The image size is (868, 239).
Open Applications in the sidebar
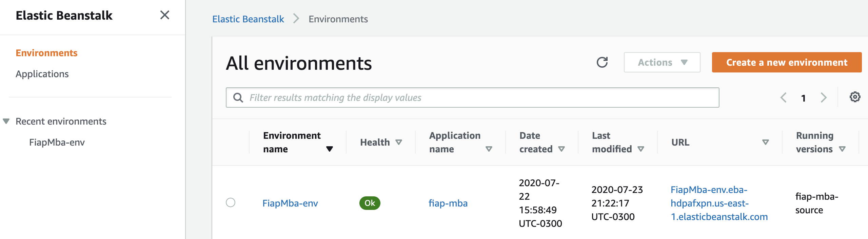pyautogui.click(x=42, y=74)
